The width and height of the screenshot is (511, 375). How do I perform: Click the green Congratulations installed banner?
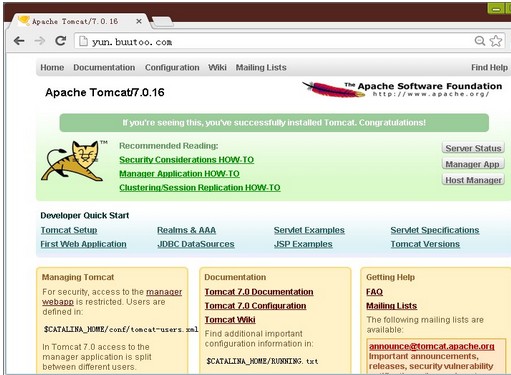click(x=274, y=123)
